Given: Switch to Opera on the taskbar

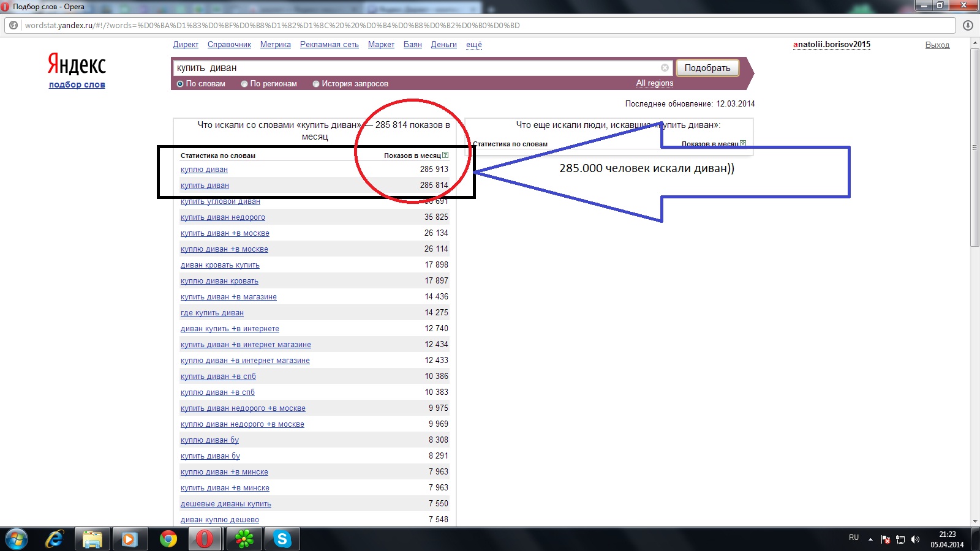Looking at the screenshot, I should pyautogui.click(x=205, y=539).
